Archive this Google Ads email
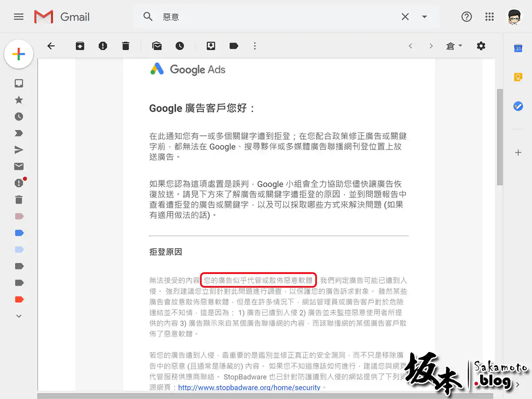 click(80, 46)
